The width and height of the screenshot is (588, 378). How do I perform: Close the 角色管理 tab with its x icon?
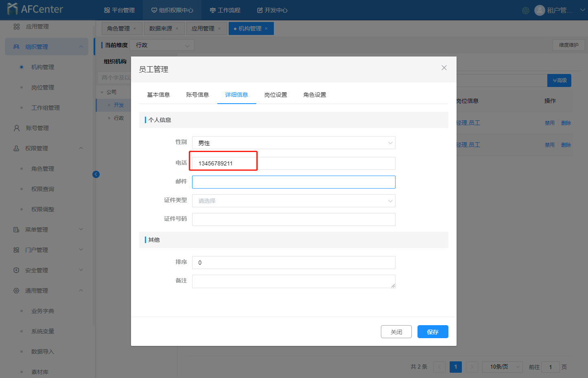point(135,28)
